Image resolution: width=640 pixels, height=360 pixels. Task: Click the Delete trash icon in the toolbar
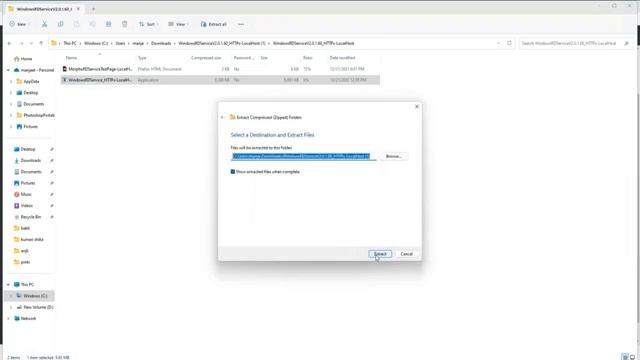(124, 24)
